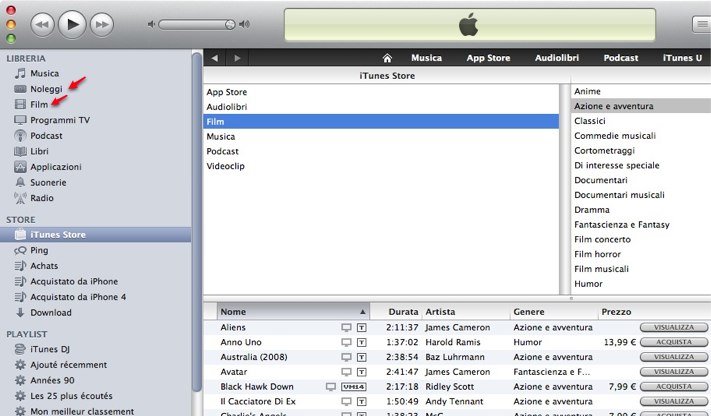Open Années 90 smart playlist

pos(52,380)
